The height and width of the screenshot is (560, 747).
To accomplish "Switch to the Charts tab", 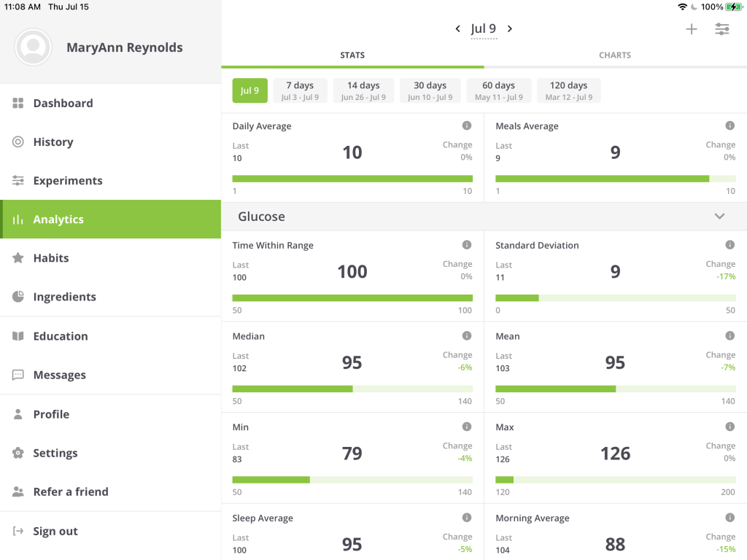I will click(614, 55).
